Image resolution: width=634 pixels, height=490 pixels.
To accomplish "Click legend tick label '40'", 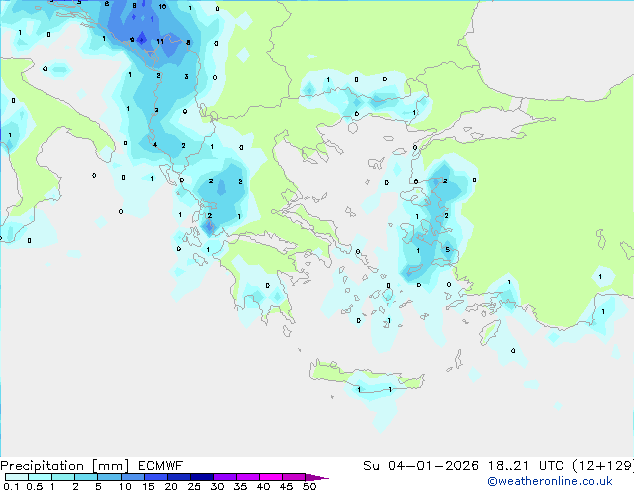I will click(263, 486).
